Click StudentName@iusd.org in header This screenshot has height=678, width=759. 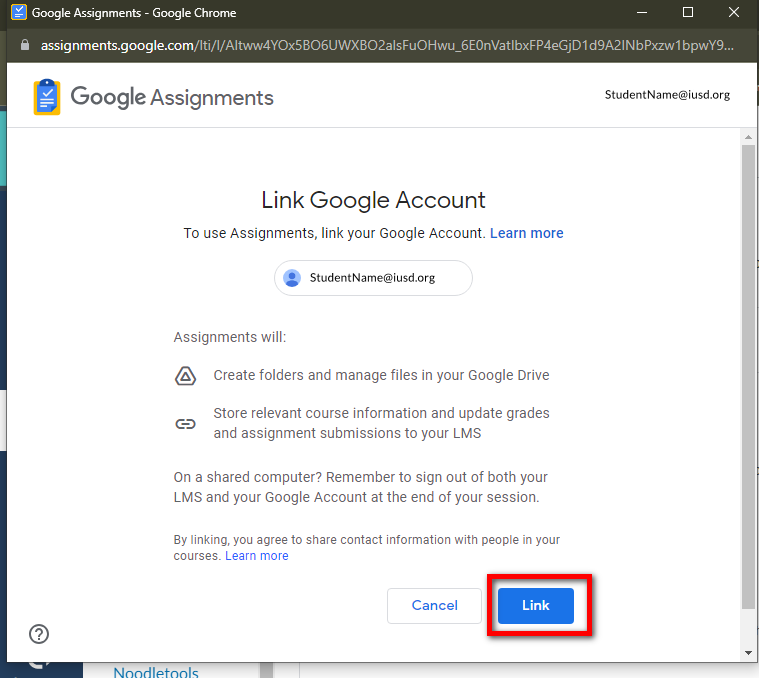[x=667, y=95]
